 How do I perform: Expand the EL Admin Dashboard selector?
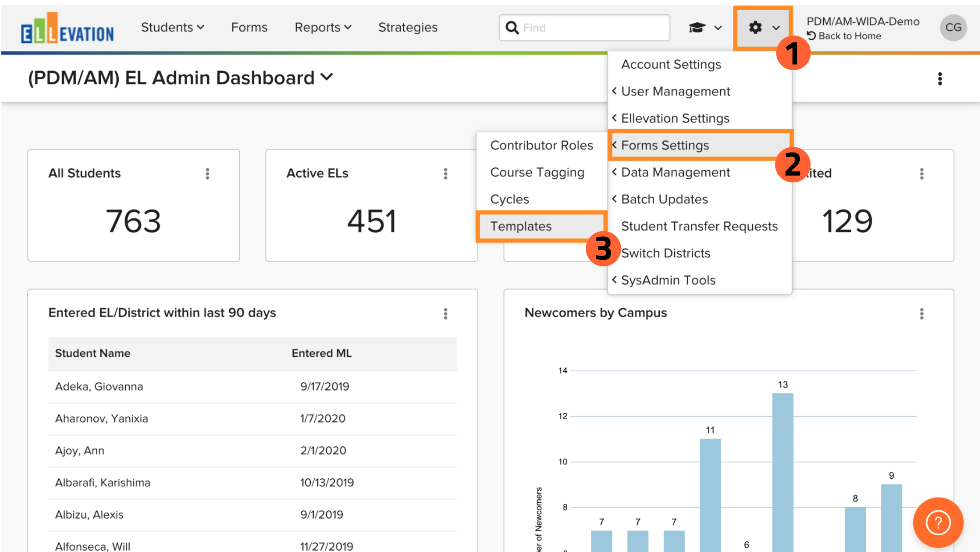click(180, 78)
